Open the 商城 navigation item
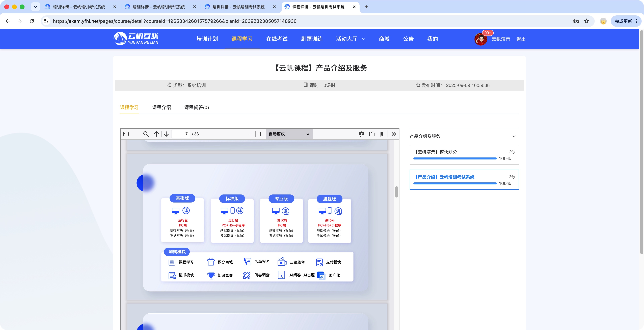This screenshot has width=644, height=330. pos(384,39)
